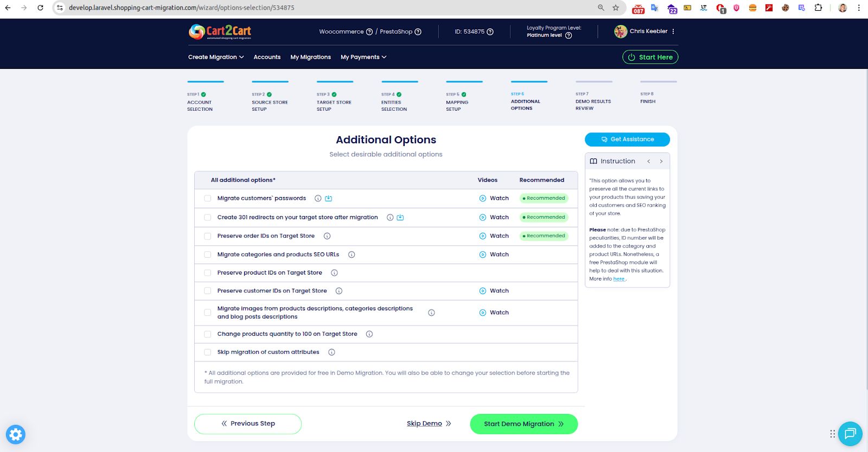Go to Step 2 Source Store Setup

(x=270, y=97)
